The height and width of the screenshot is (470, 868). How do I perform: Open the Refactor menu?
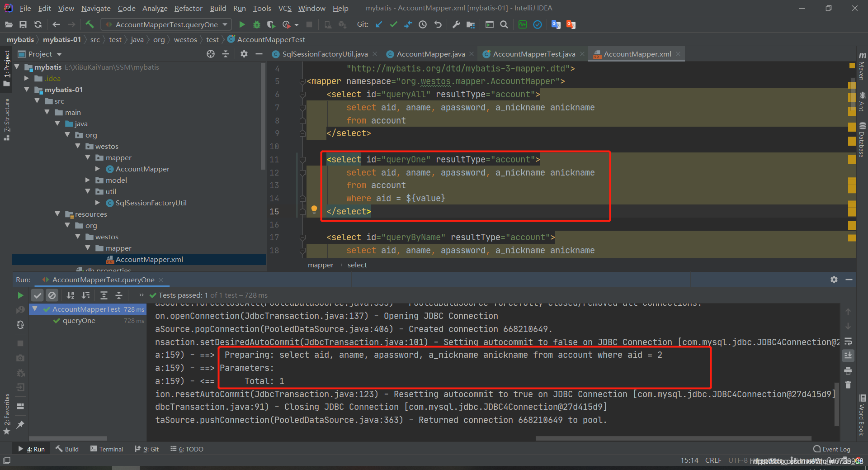point(188,8)
